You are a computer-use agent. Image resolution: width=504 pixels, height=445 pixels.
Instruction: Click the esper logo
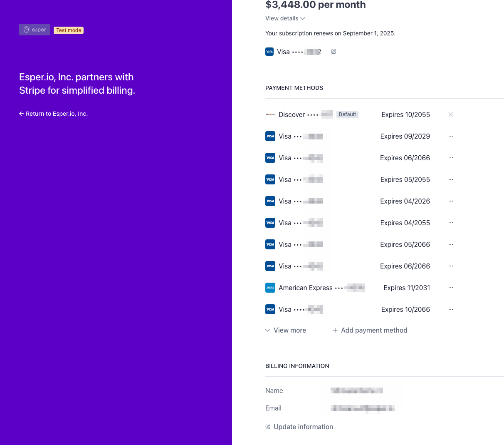35,29
